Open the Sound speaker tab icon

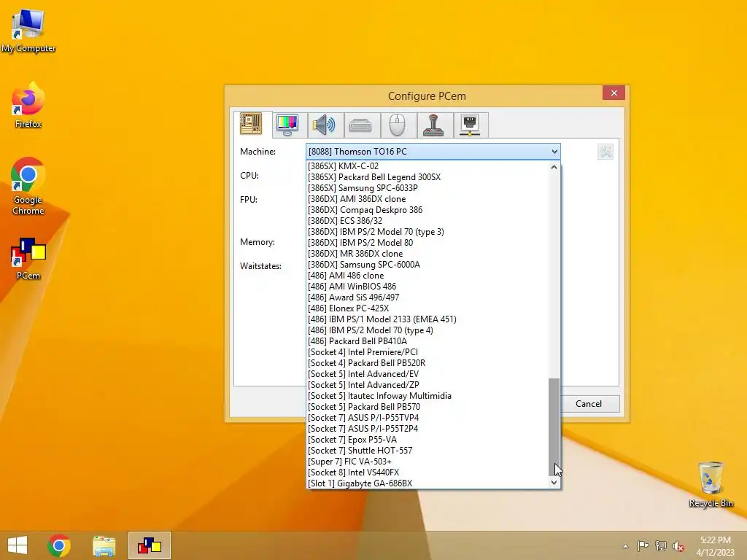(324, 125)
